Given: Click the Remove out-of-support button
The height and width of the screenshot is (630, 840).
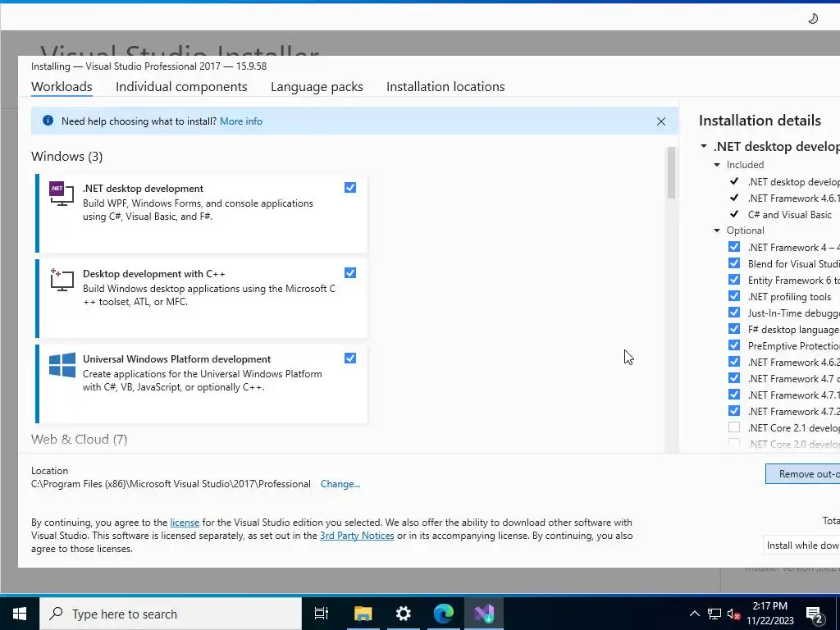Looking at the screenshot, I should coord(802,474).
